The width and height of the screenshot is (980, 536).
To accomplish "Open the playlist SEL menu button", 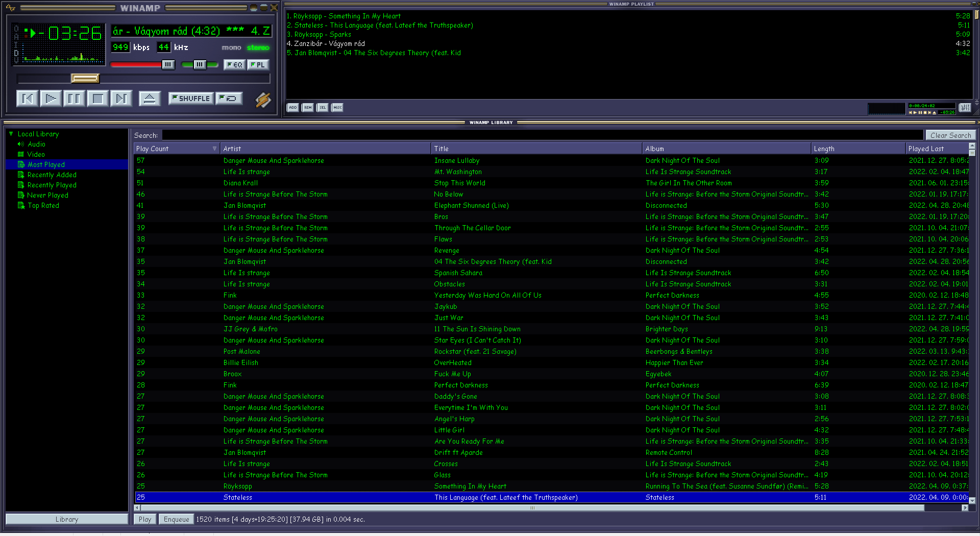I will pyautogui.click(x=323, y=108).
